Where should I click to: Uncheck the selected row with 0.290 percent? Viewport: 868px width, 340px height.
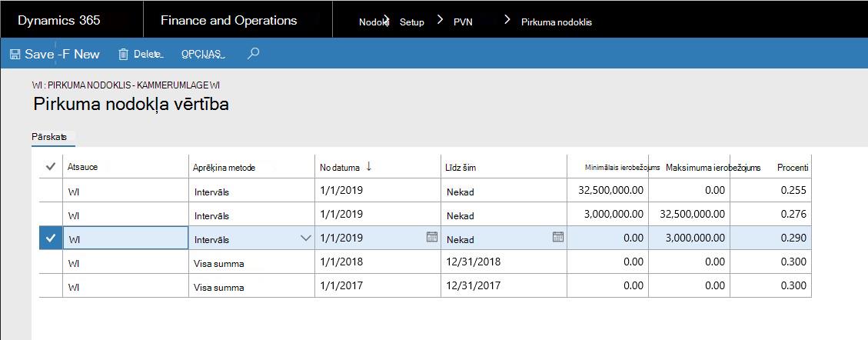51,238
